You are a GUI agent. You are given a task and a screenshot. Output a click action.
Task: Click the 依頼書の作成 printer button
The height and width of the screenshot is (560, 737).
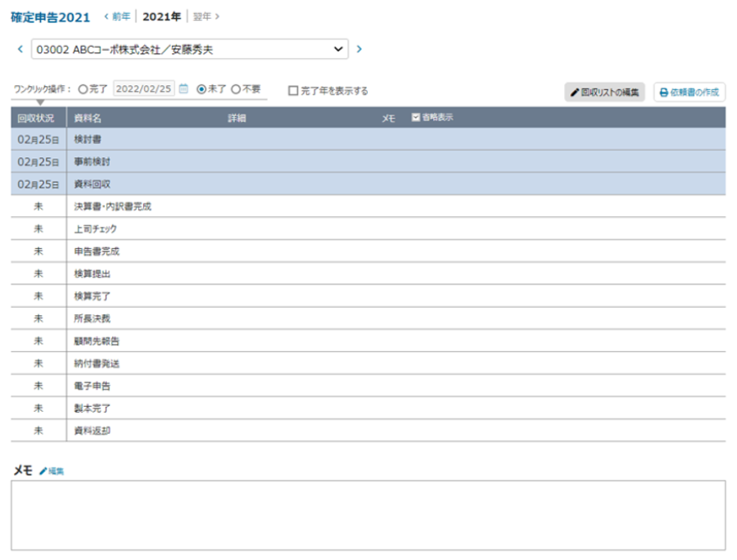click(689, 93)
